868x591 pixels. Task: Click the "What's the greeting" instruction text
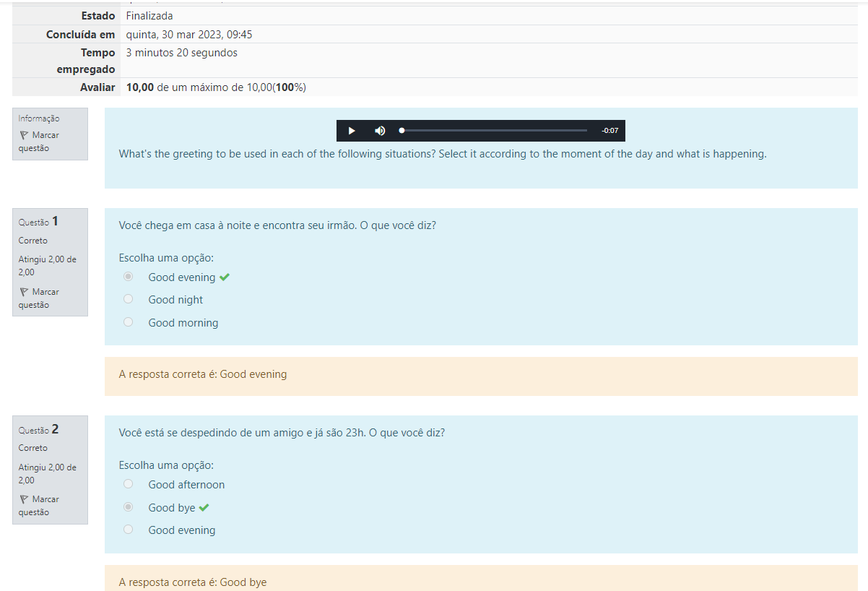tap(442, 154)
